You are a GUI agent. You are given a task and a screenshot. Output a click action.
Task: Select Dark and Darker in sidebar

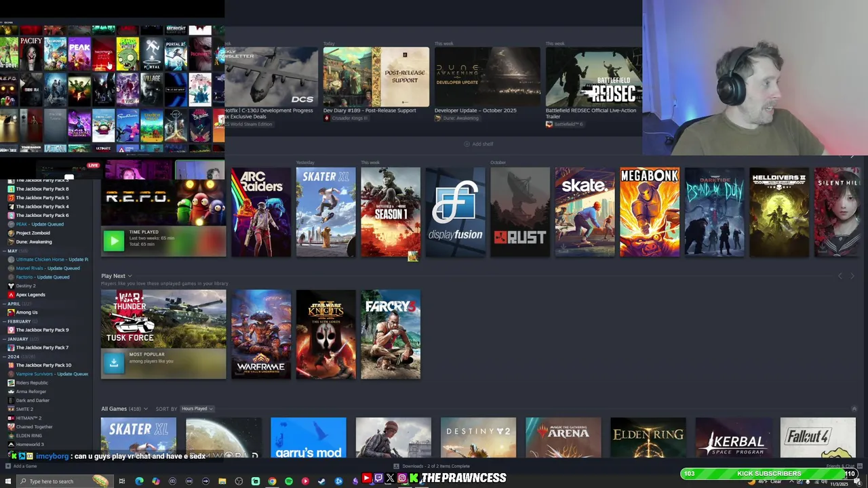point(33,400)
